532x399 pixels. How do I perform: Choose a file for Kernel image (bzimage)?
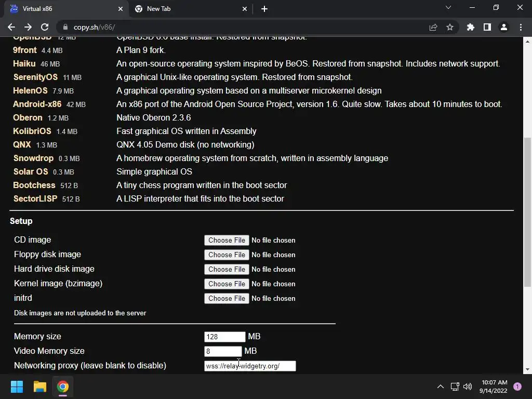click(227, 284)
